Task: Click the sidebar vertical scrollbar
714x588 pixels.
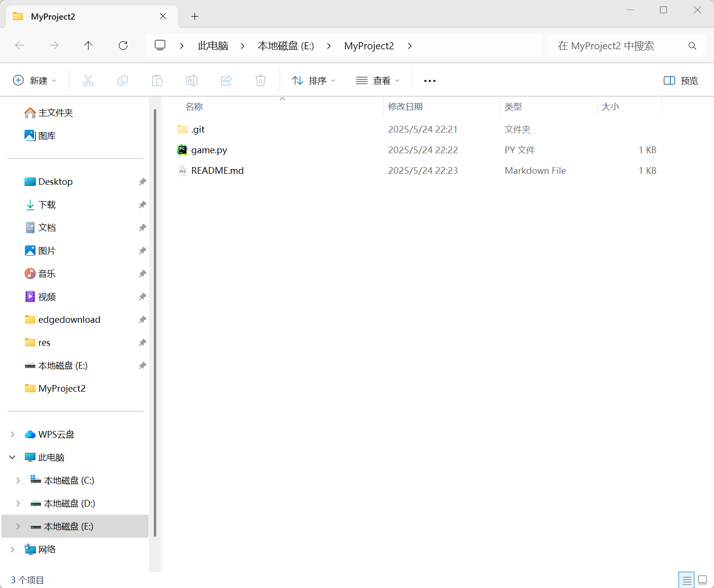Action: pyautogui.click(x=155, y=323)
